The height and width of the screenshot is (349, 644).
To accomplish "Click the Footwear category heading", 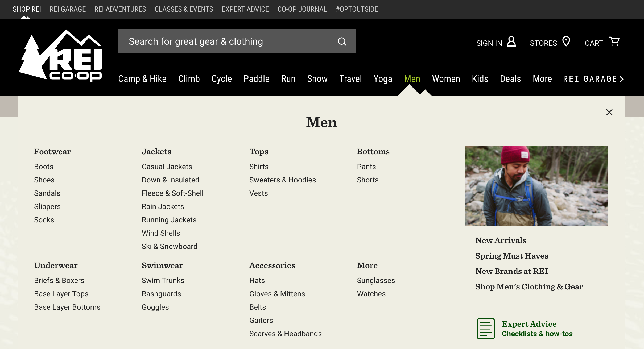I will pyautogui.click(x=52, y=152).
